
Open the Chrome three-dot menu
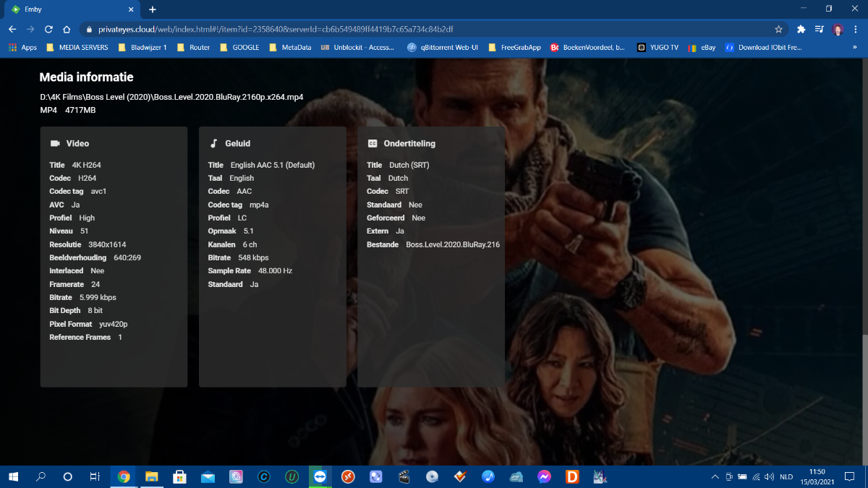point(856,30)
